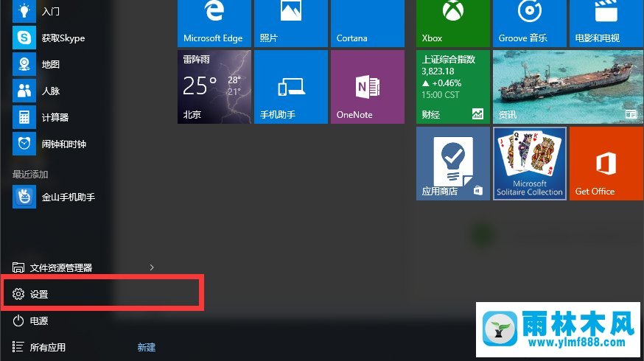Open the 照片 Photos tile
644x361 pixels.
(291, 24)
